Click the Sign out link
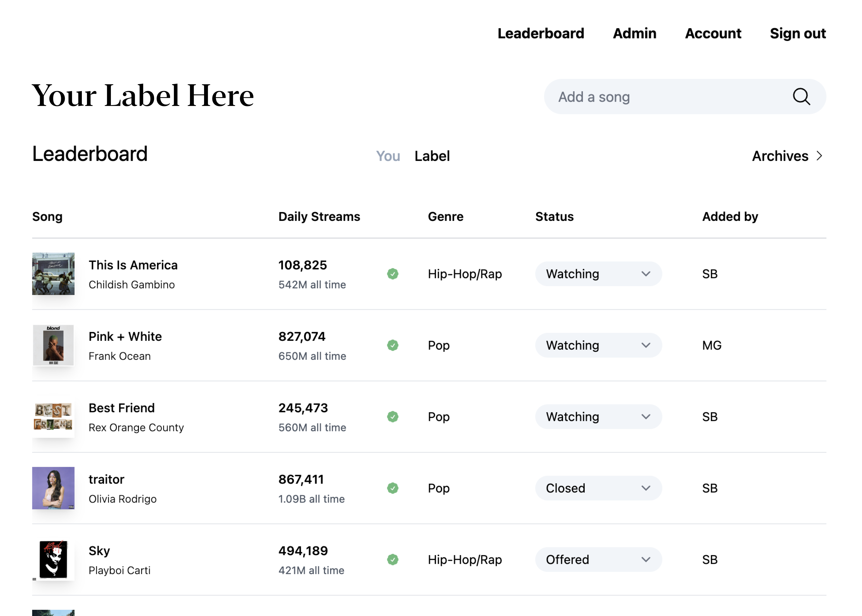 tap(797, 33)
